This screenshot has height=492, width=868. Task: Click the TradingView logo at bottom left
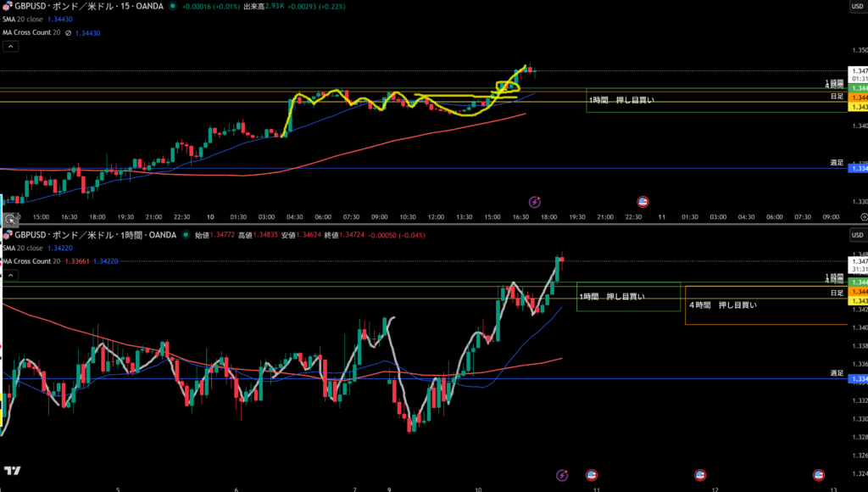point(12,471)
